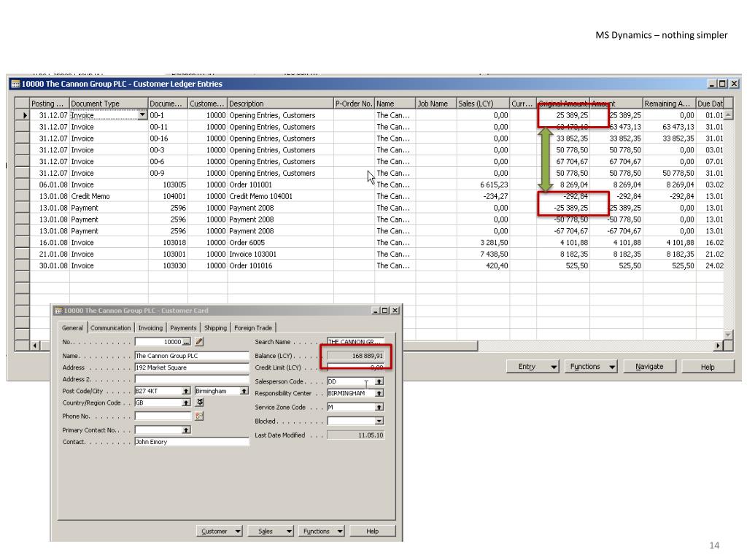
Task: Click the phone dial icon next to Phone No.
Action: coord(199,416)
